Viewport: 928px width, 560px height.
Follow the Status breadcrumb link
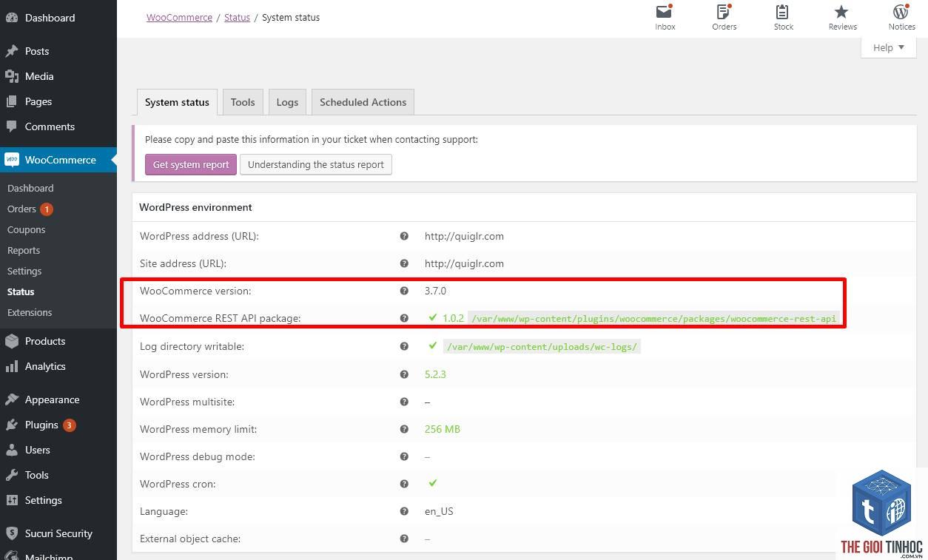237,17
